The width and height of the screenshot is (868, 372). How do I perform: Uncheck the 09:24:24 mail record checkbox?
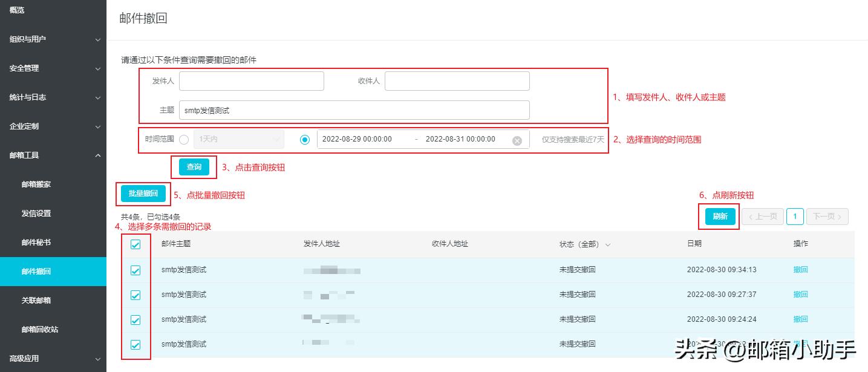click(135, 320)
